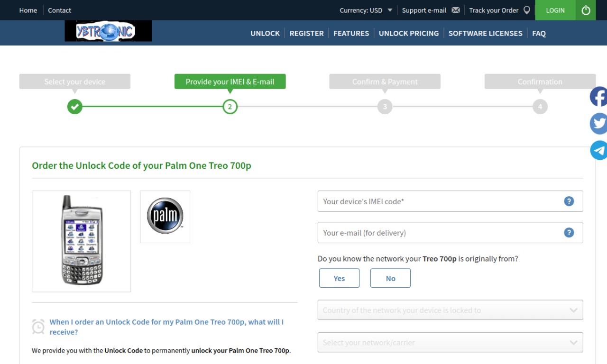
Task: Click step 3 circle in progress bar
Action: 385,107
